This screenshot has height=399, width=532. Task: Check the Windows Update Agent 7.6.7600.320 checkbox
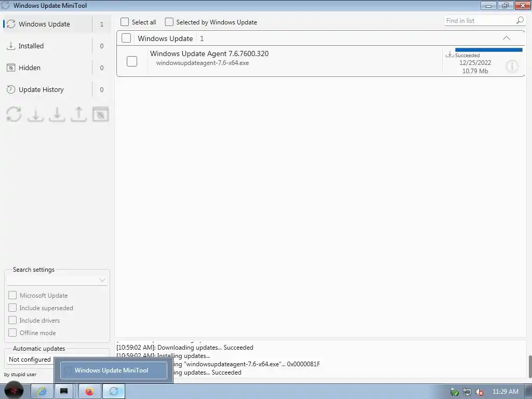coord(132,61)
